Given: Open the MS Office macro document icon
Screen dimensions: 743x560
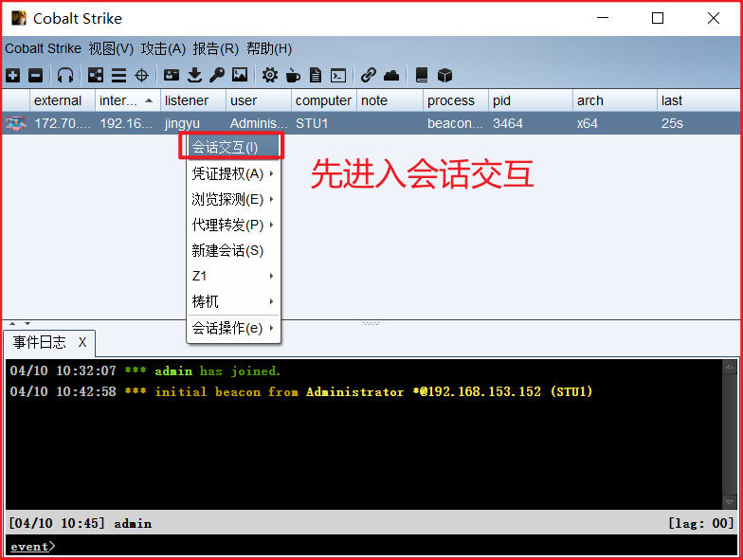Looking at the screenshot, I should point(315,75).
